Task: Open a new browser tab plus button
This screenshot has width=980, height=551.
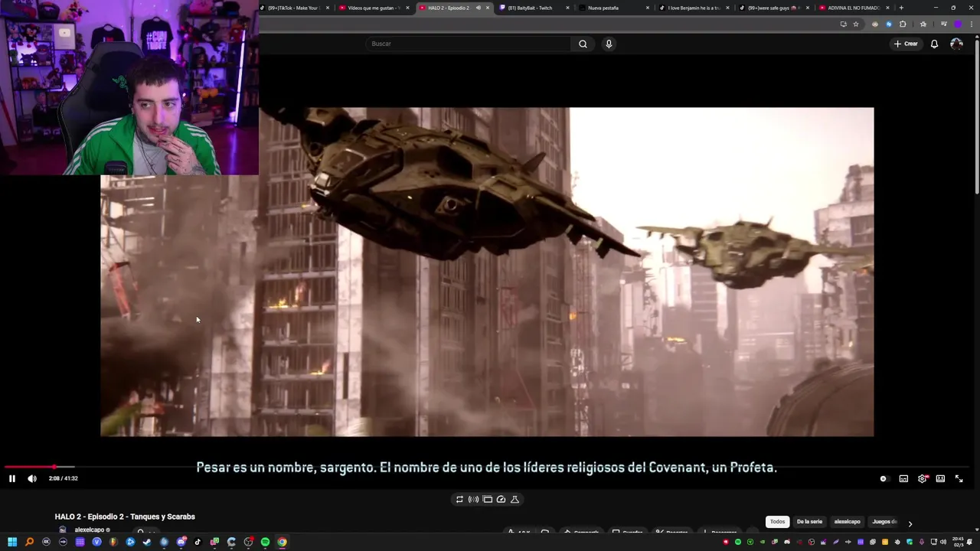Action: tap(901, 8)
